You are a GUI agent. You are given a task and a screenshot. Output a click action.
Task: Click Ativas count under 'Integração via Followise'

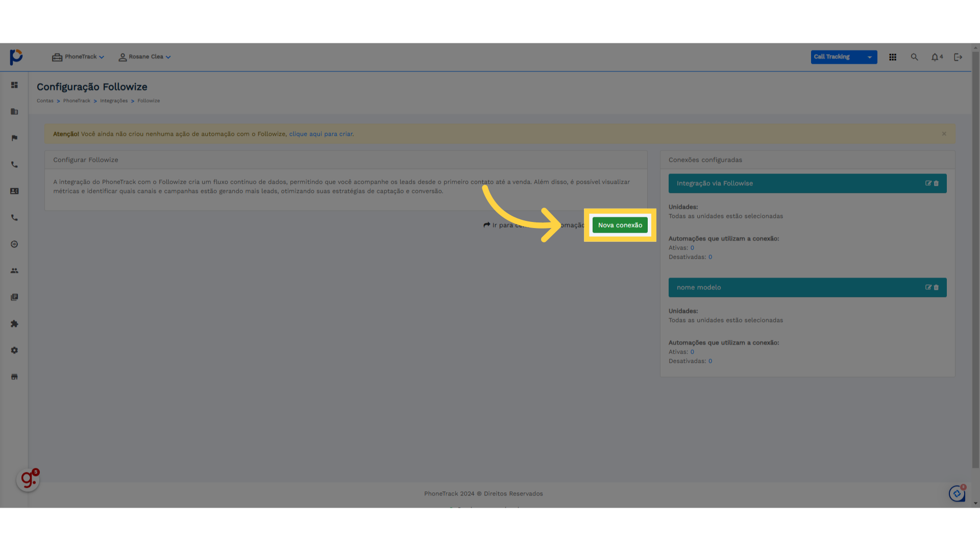pyautogui.click(x=692, y=248)
